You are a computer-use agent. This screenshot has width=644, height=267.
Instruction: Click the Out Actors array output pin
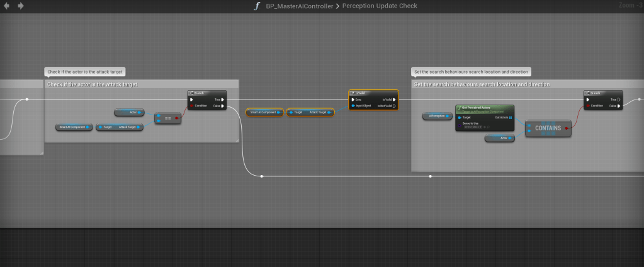click(x=511, y=117)
